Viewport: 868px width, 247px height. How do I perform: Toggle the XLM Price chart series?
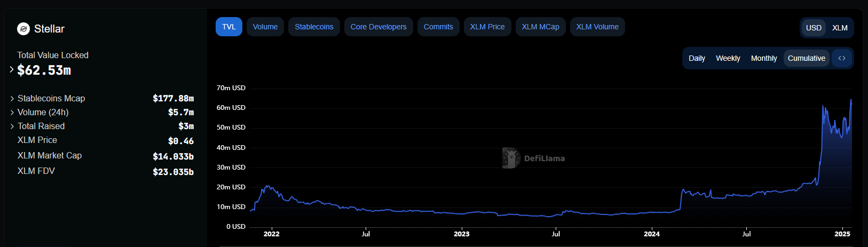point(487,27)
